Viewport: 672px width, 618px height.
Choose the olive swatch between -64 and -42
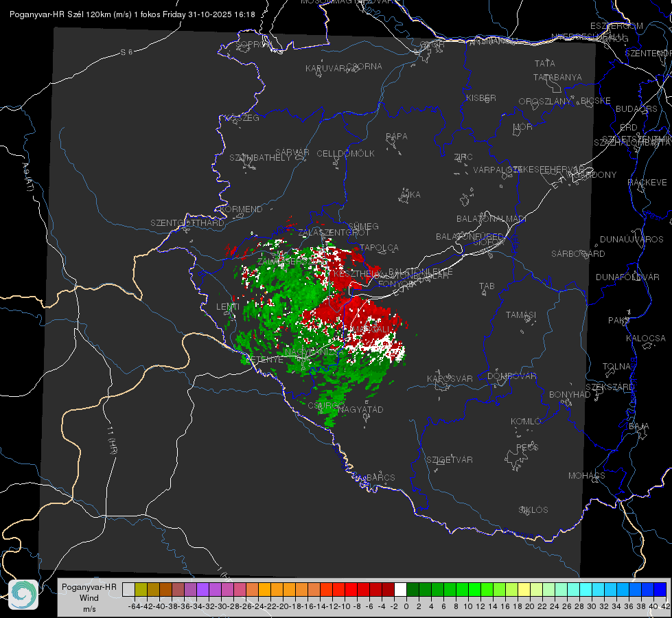click(141, 589)
